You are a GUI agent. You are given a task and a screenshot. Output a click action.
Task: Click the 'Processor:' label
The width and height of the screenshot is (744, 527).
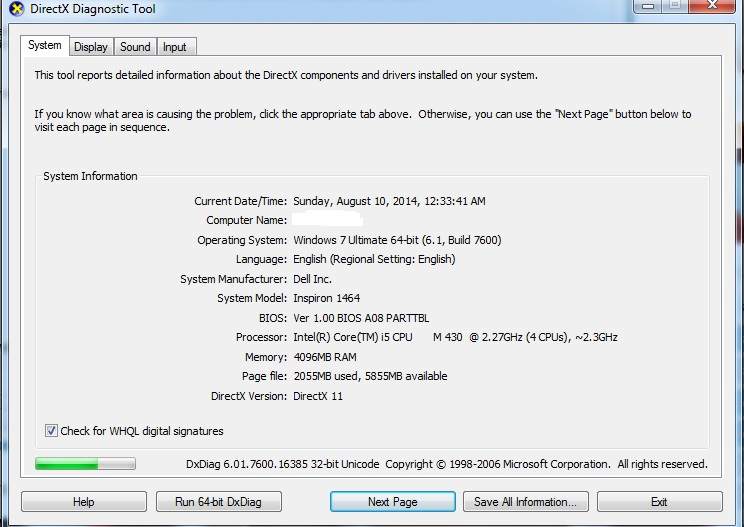(x=261, y=337)
